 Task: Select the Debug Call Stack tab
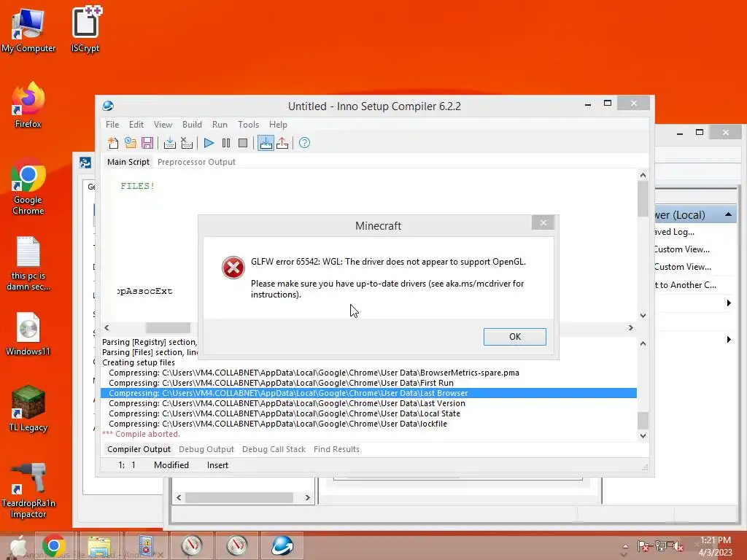[x=274, y=449]
